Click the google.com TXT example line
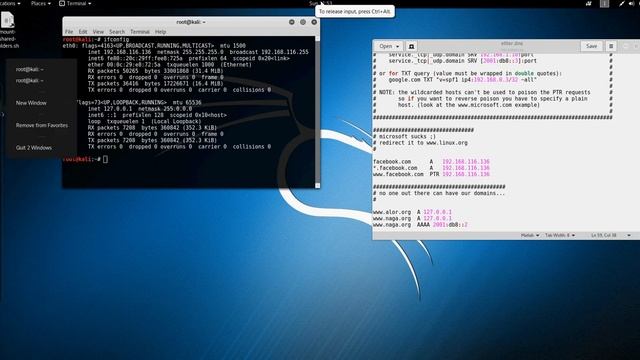640x360 pixels. click(462, 80)
